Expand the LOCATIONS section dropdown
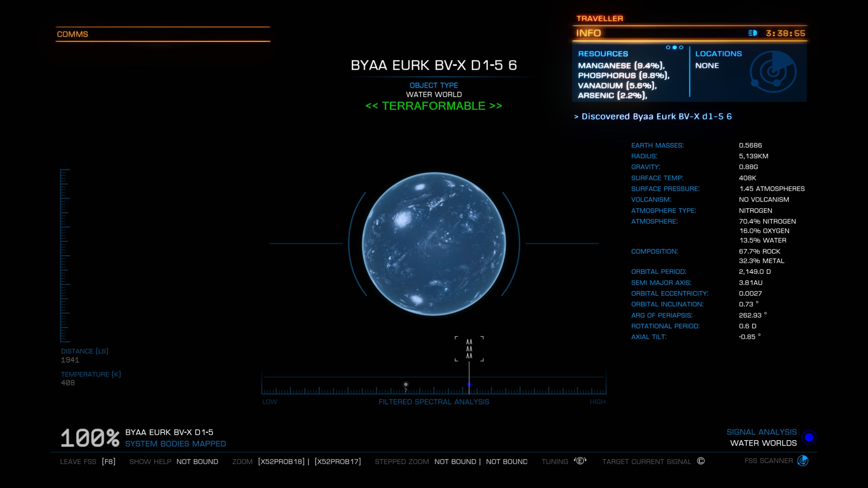This screenshot has height=488, width=868. (x=718, y=54)
